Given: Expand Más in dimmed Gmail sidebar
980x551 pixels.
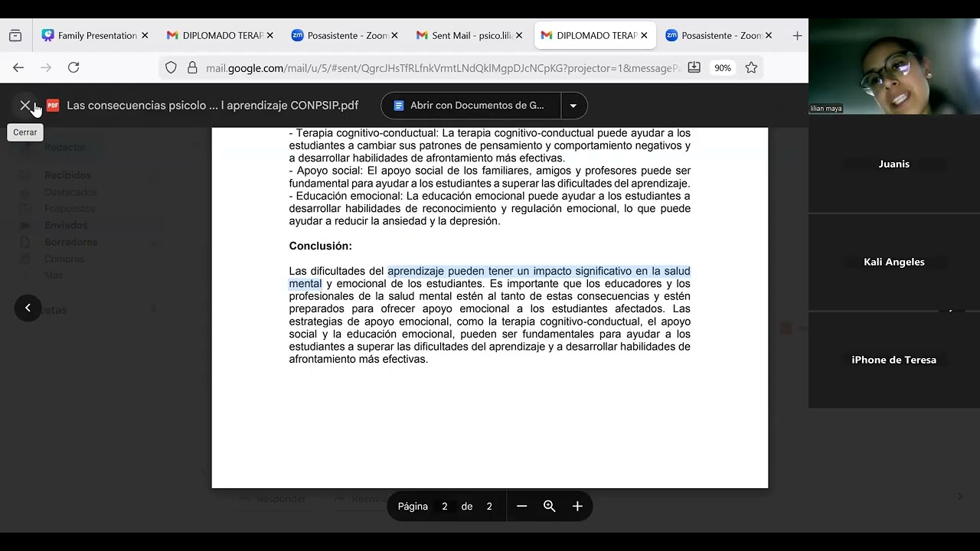Looking at the screenshot, I should pos(54,275).
